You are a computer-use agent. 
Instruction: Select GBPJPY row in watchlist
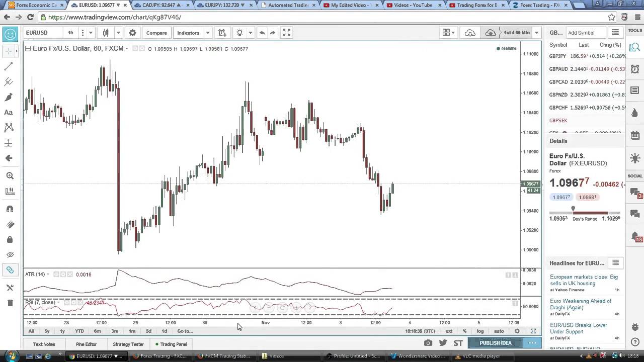click(x=586, y=56)
